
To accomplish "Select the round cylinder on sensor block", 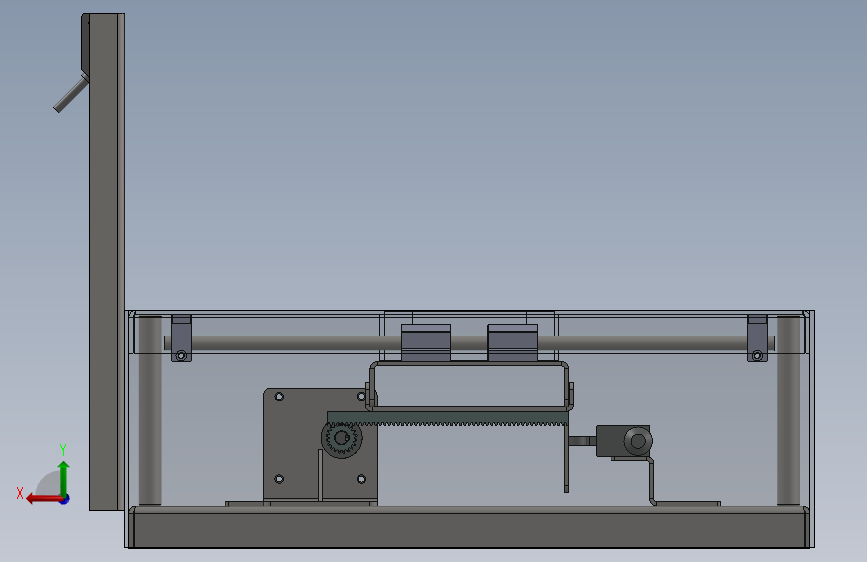I will (638, 441).
